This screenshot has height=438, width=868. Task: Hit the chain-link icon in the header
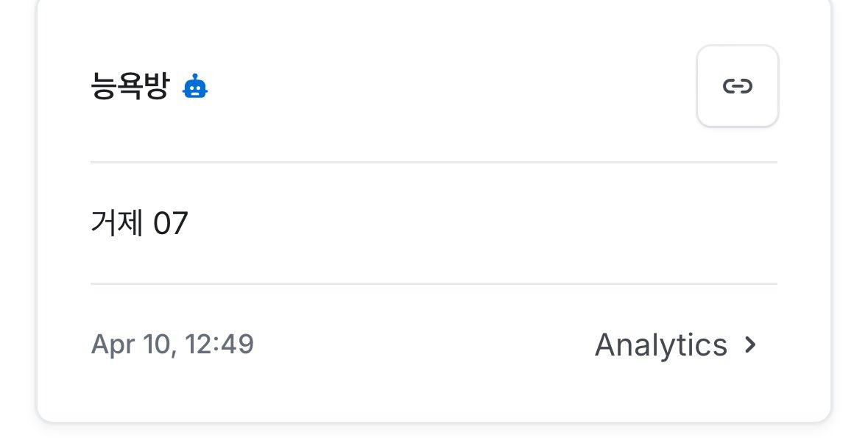737,86
